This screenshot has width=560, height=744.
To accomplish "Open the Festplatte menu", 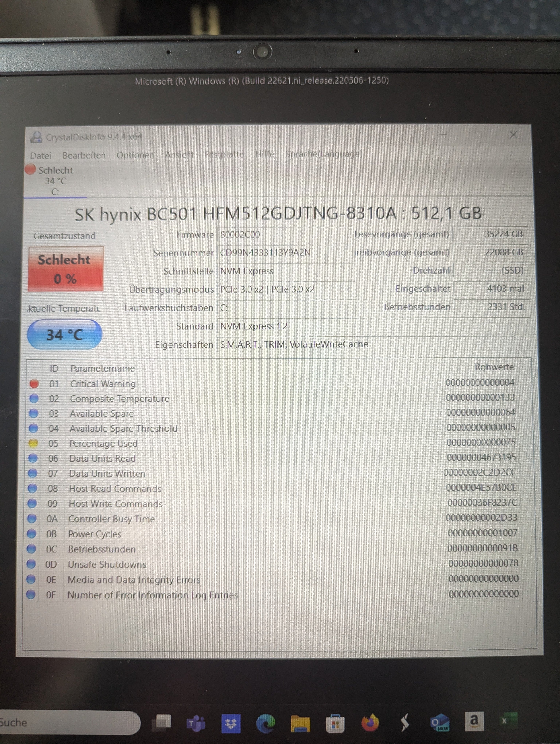I will pyautogui.click(x=224, y=154).
